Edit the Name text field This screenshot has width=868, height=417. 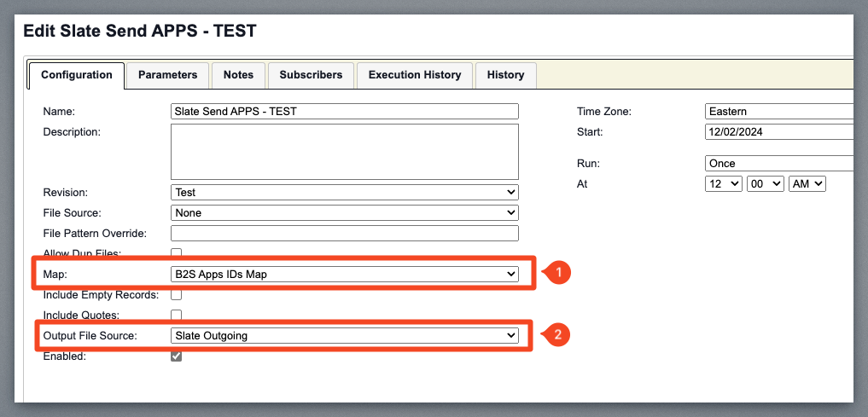344,112
